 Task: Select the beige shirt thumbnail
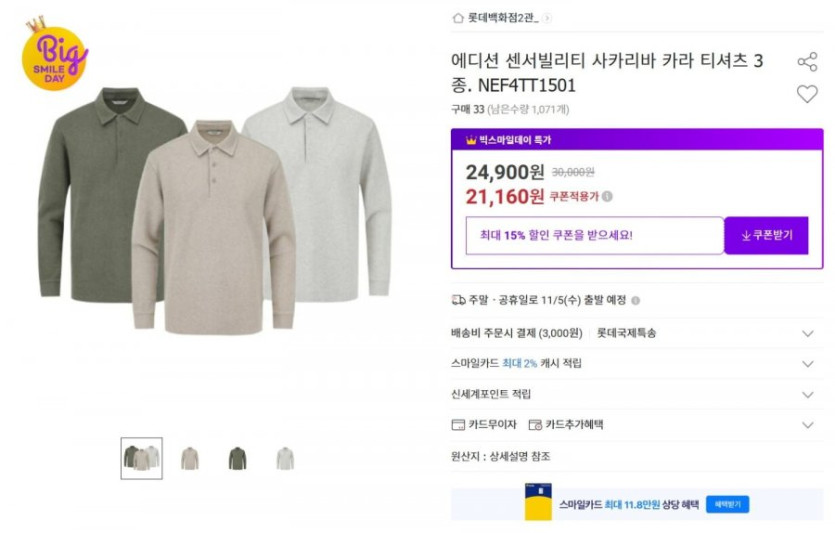click(x=189, y=458)
